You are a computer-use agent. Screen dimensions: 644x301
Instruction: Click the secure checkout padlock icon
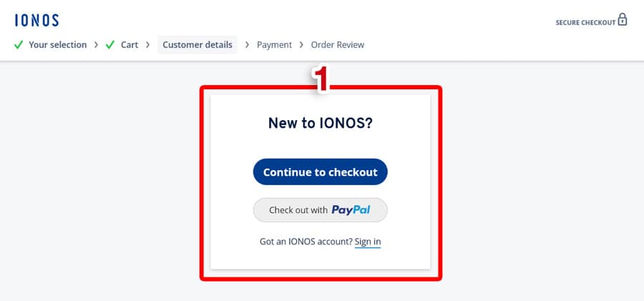[623, 19]
